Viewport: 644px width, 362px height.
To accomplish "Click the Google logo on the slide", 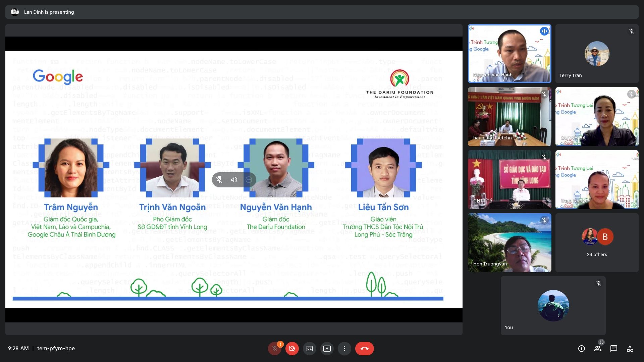I will [58, 77].
